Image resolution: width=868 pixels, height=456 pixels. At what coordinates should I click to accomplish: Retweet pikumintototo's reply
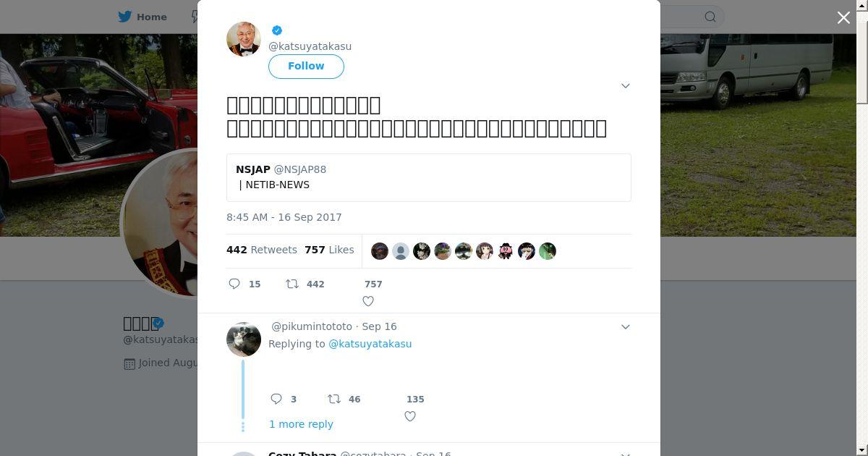click(x=334, y=399)
